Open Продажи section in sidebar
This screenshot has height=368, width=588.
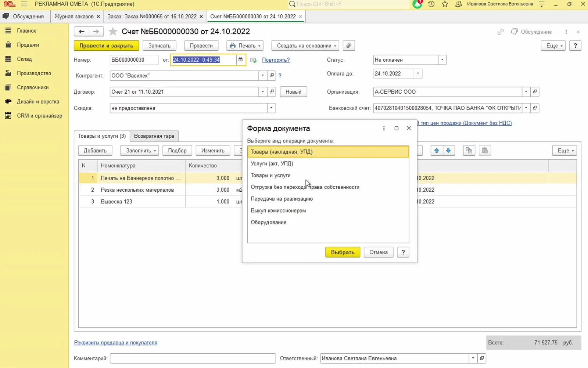tap(28, 45)
